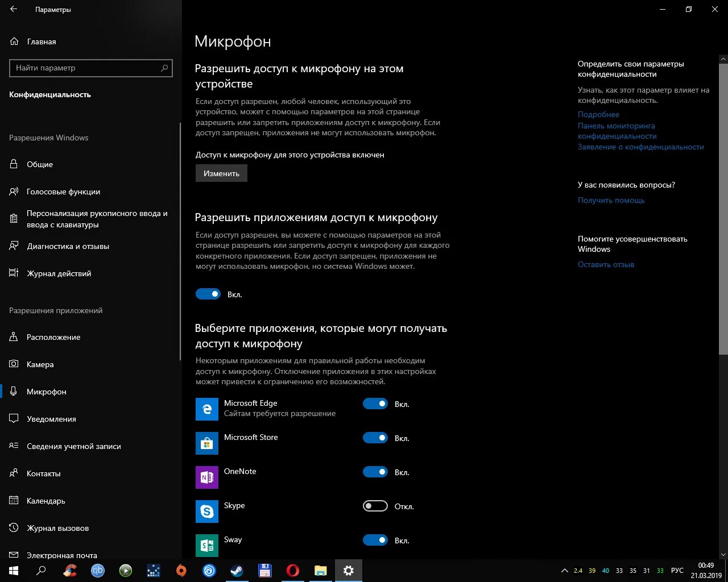Screen dimensions: 728x582
Task: Open Origin from the taskbar
Action: pos(181,571)
